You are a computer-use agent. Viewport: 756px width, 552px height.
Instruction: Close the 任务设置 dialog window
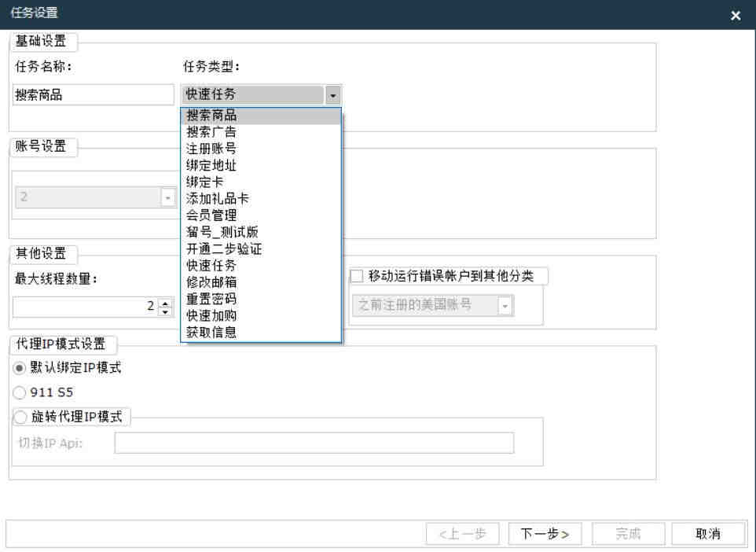(x=736, y=16)
